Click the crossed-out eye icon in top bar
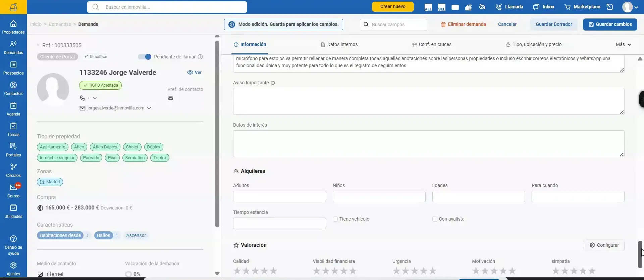The height and width of the screenshot is (280, 644). click(x=482, y=7)
